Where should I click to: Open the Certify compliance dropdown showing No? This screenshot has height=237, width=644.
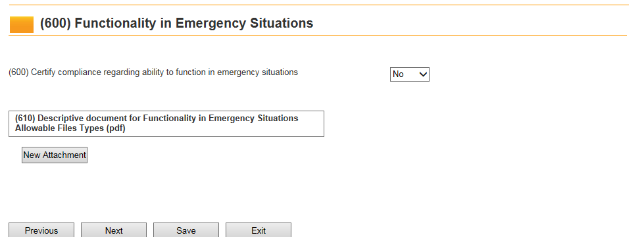click(x=409, y=74)
